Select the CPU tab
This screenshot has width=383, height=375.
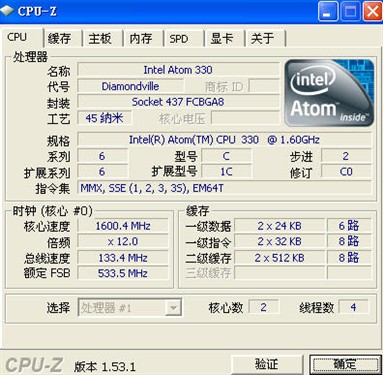pyautogui.click(x=22, y=38)
